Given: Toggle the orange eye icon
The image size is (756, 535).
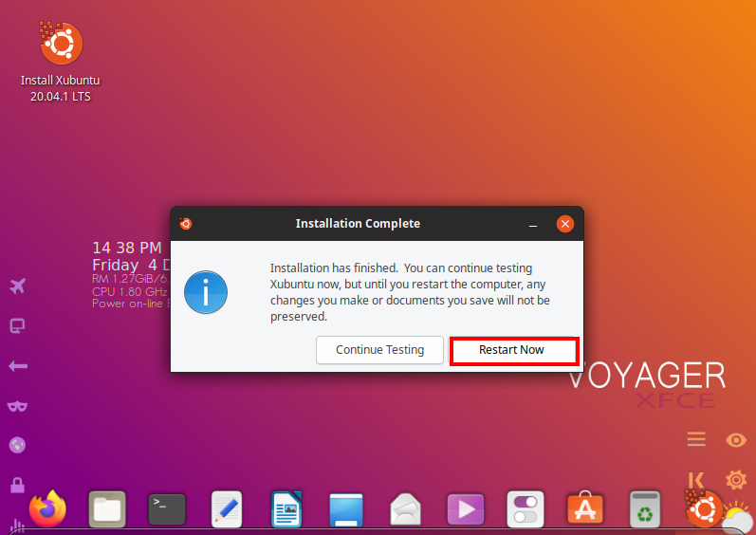Looking at the screenshot, I should click(736, 439).
